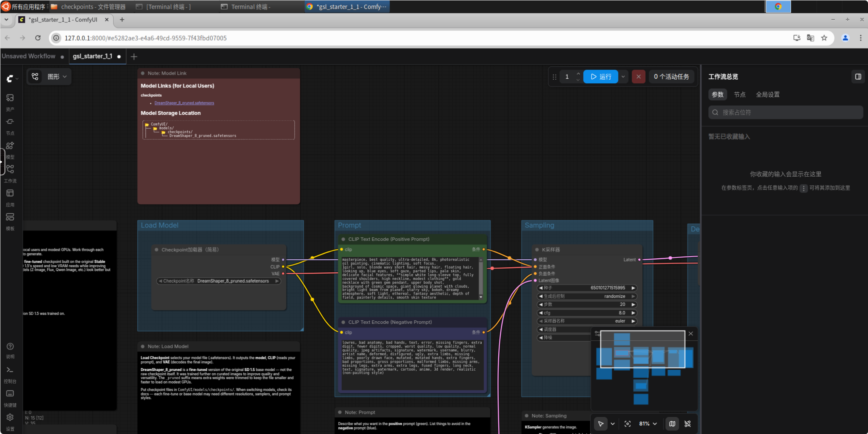Open the Console panel icon
This screenshot has width=868, height=434.
10,370
